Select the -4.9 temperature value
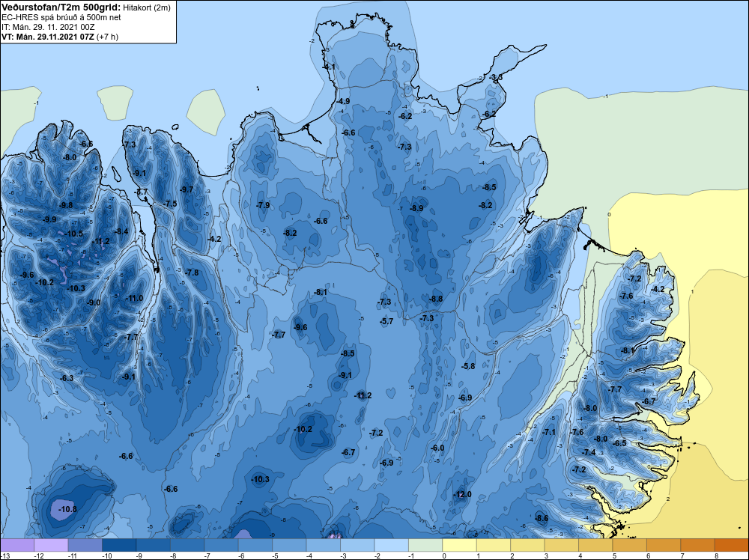This screenshot has width=749, height=560. [x=343, y=101]
